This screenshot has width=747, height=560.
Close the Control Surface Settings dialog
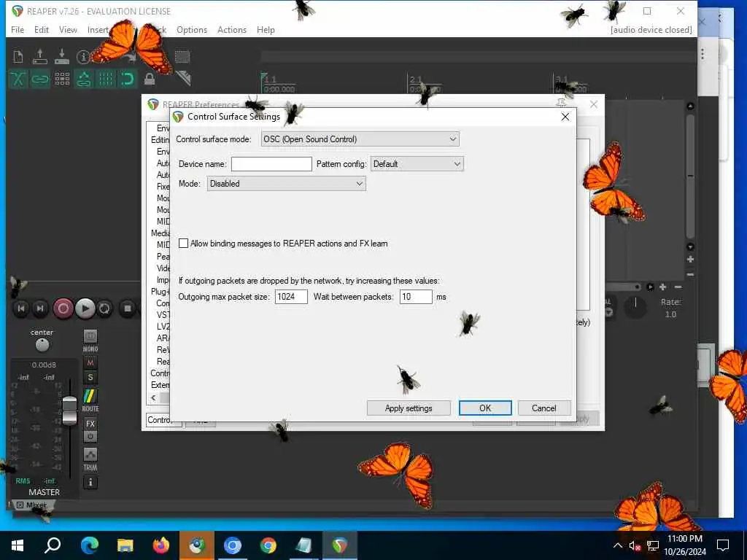coord(565,117)
